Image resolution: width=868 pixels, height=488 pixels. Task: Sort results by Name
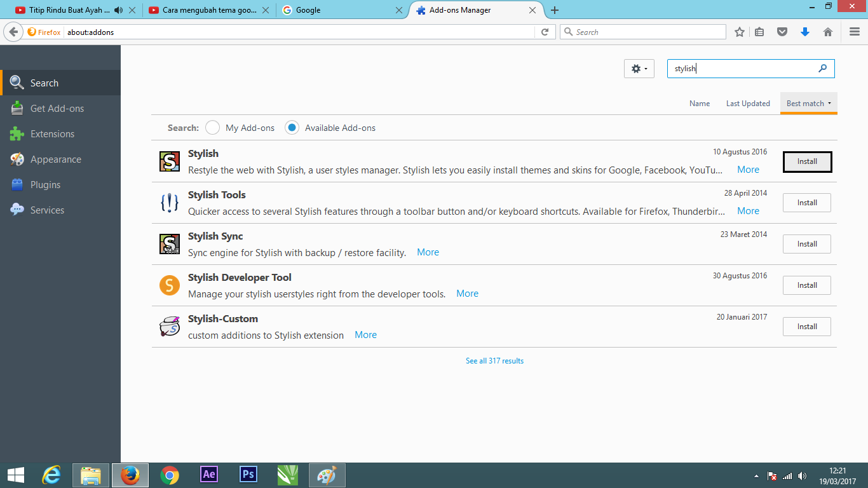(x=700, y=104)
